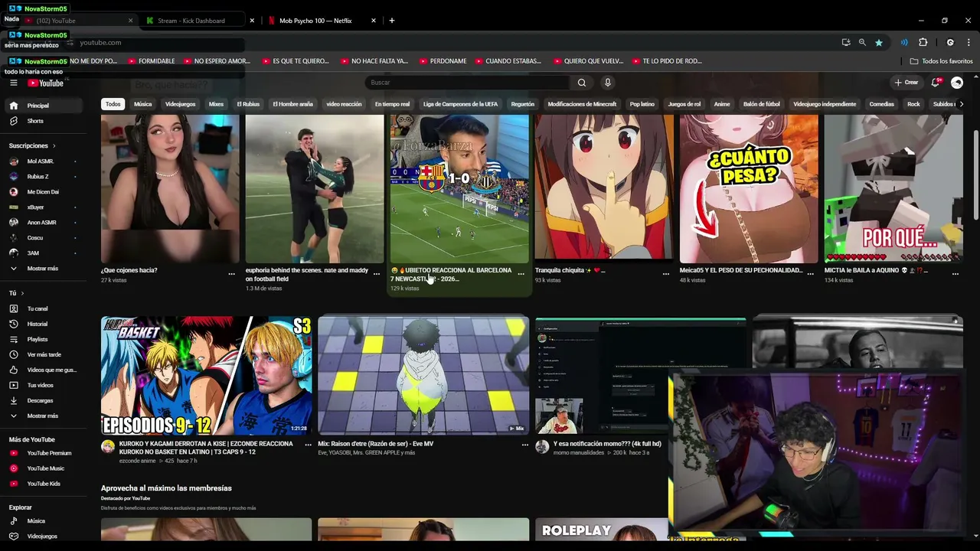Open options menu for 'Tranquila chiquita' short
This screenshot has height=551, width=980.
tap(665, 273)
